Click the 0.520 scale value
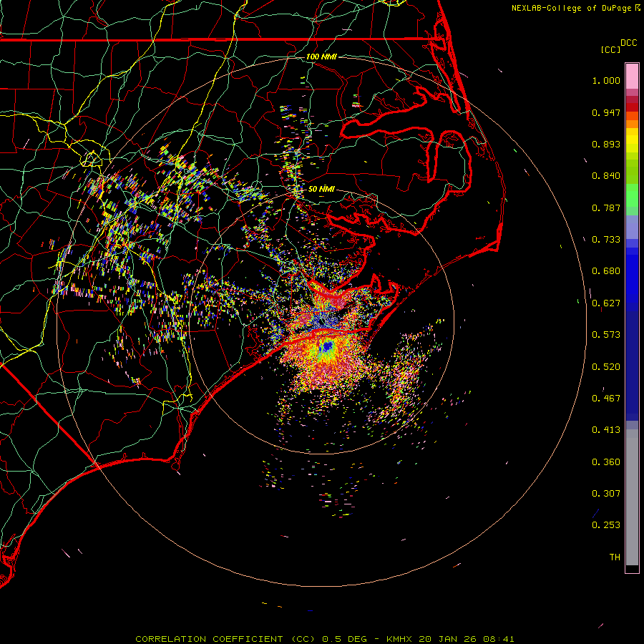Viewport: 644px width, 644px height. [606, 367]
